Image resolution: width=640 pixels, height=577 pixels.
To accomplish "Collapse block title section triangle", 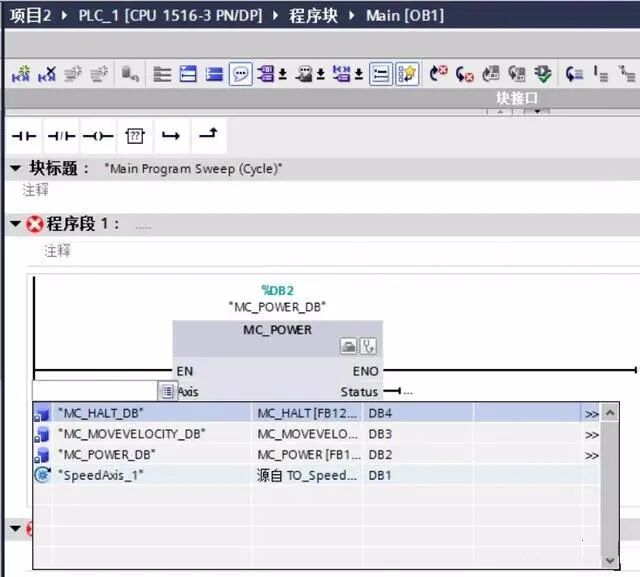I will point(16,168).
